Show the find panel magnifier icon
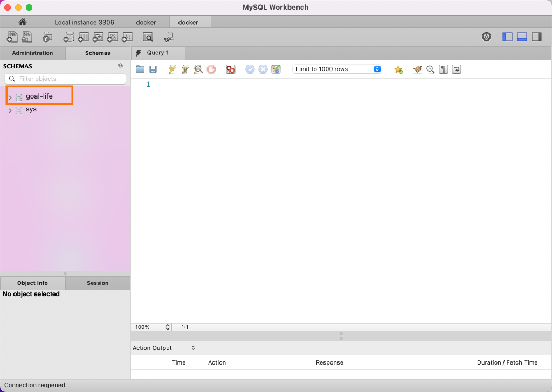The height and width of the screenshot is (392, 552). pos(431,69)
